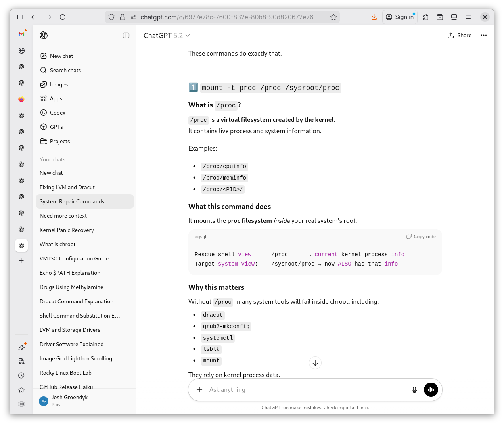Start voice mode with the waveform button
This screenshot has width=504, height=425.
pyautogui.click(x=431, y=390)
